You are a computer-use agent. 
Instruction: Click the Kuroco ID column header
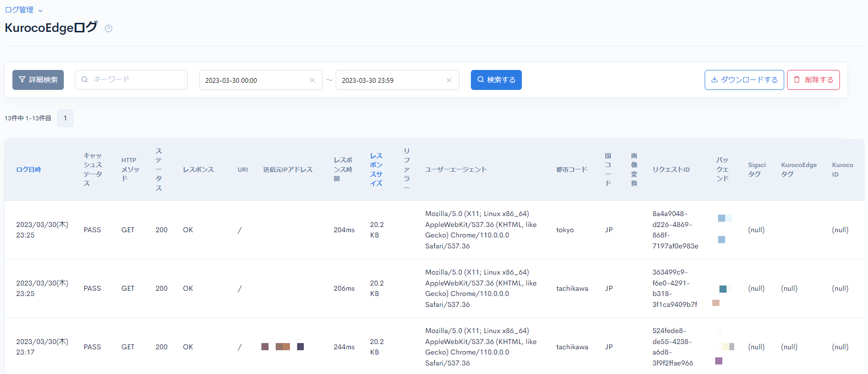click(x=842, y=169)
